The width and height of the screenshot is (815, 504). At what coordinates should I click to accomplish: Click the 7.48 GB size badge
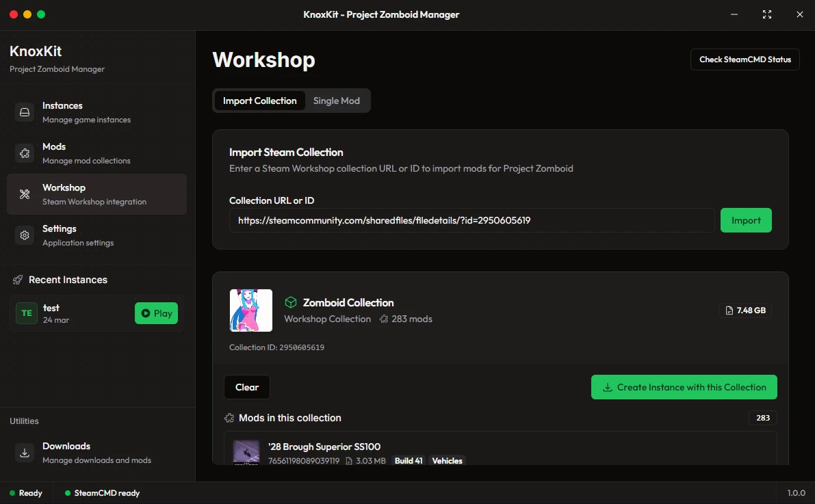(745, 310)
